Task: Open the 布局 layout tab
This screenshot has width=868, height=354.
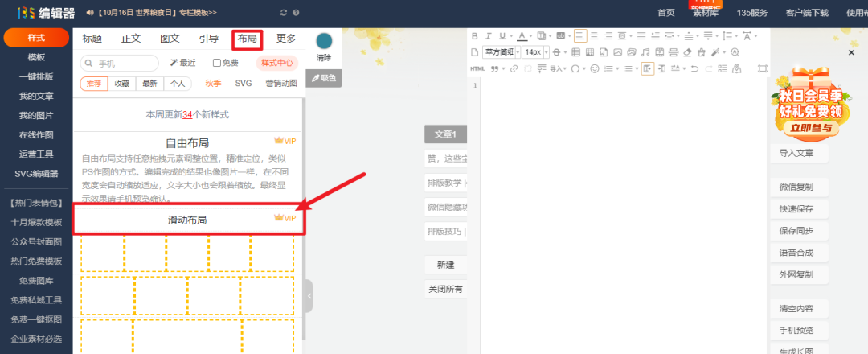Action: tap(248, 39)
